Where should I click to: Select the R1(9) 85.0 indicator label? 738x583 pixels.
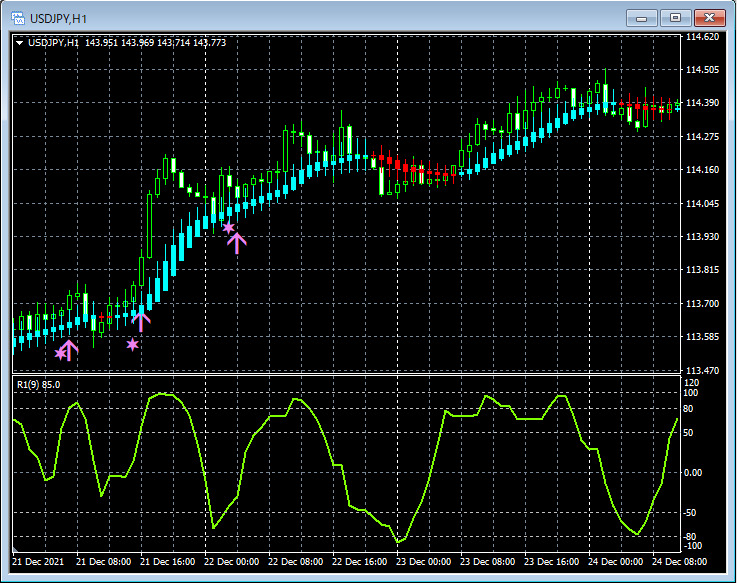point(38,384)
